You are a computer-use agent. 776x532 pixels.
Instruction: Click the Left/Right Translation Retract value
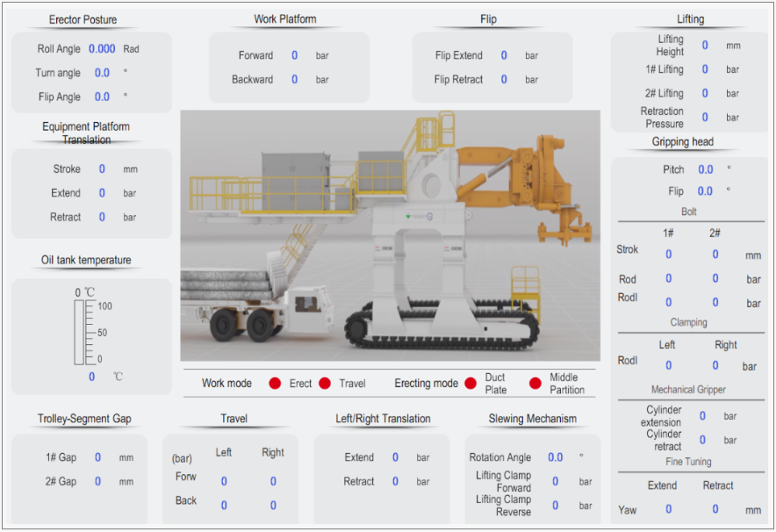coord(395,481)
